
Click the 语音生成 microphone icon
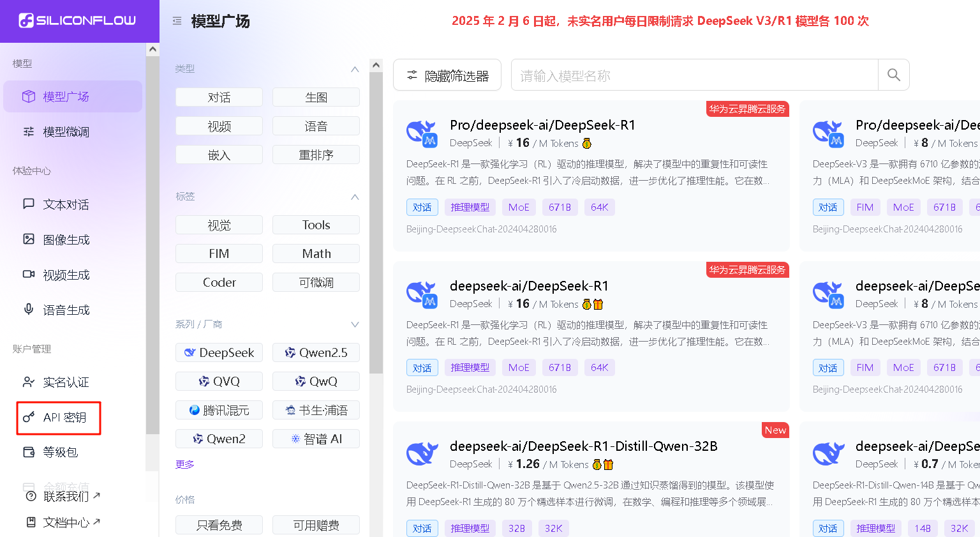[29, 309]
